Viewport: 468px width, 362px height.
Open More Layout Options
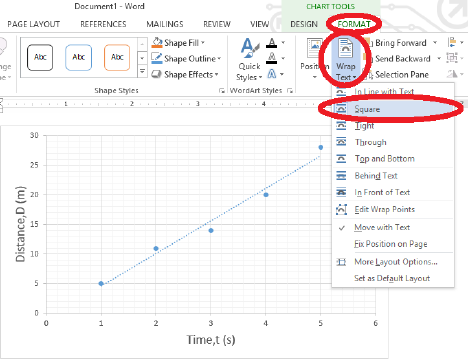tap(393, 262)
